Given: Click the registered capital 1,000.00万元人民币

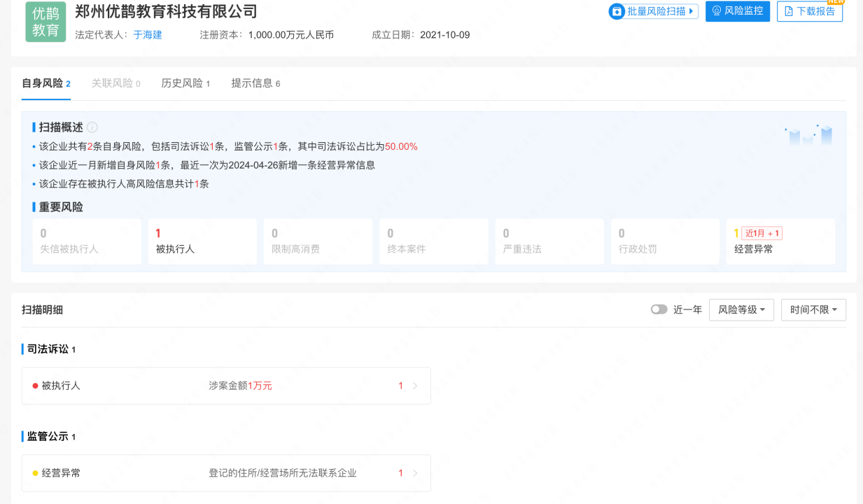Looking at the screenshot, I should point(291,34).
